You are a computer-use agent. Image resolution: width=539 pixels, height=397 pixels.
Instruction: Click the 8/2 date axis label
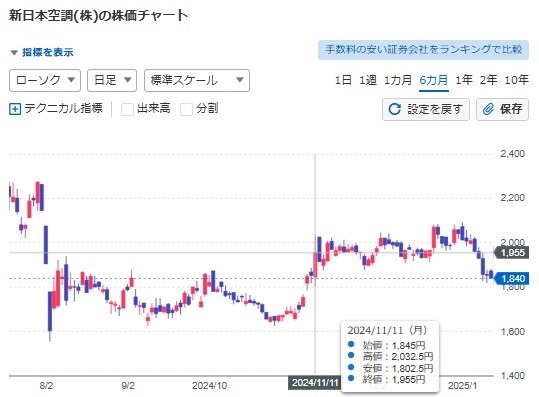(x=46, y=386)
